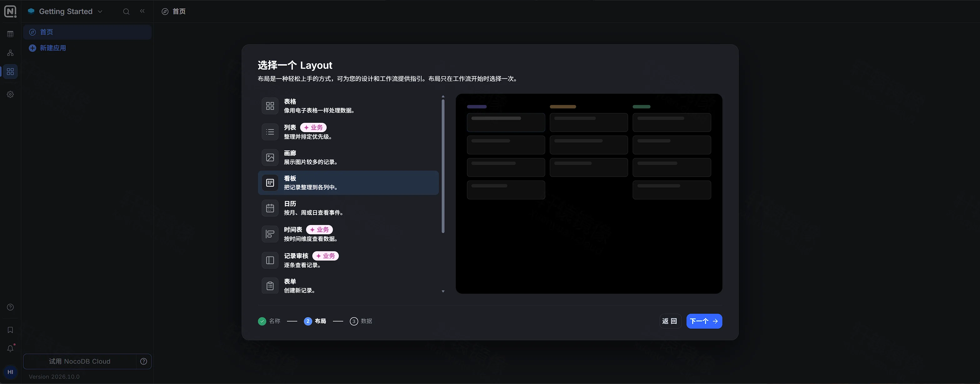Click the 返回 button

[x=670, y=321]
